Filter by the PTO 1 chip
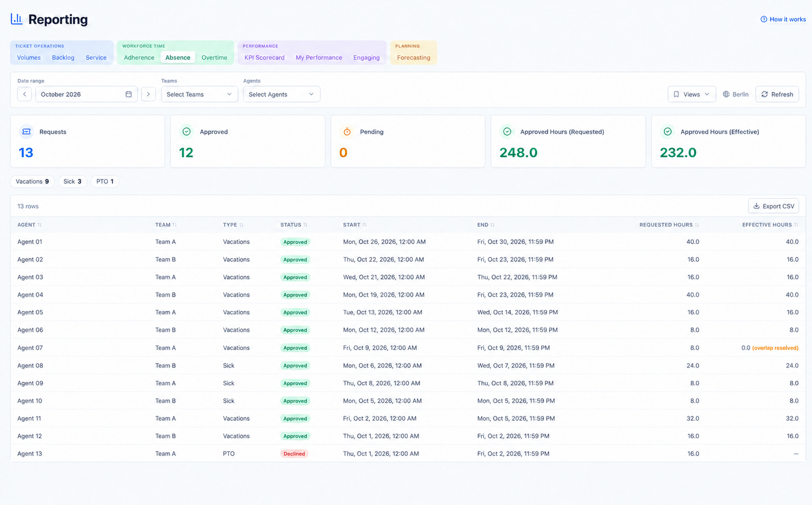 click(x=105, y=182)
